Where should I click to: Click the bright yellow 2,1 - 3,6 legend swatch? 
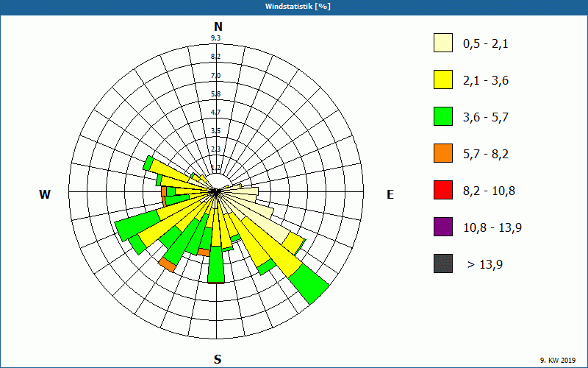point(443,79)
